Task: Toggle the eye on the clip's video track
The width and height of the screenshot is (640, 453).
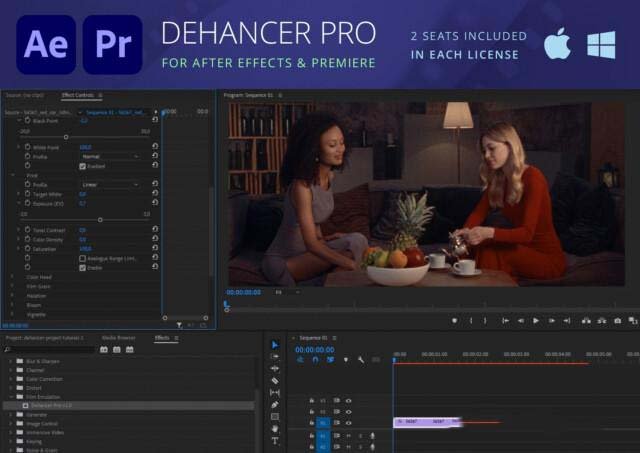Action: tap(348, 423)
